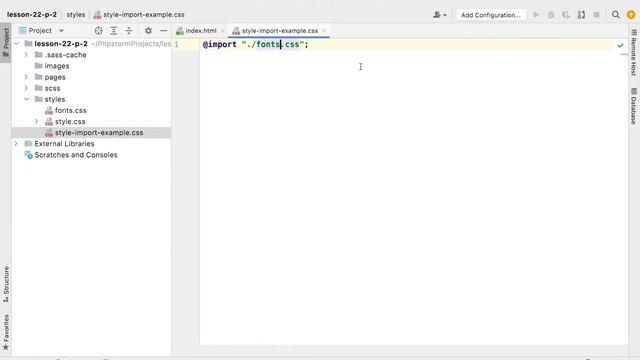
Task: Open Database side panel
Action: coord(633,106)
